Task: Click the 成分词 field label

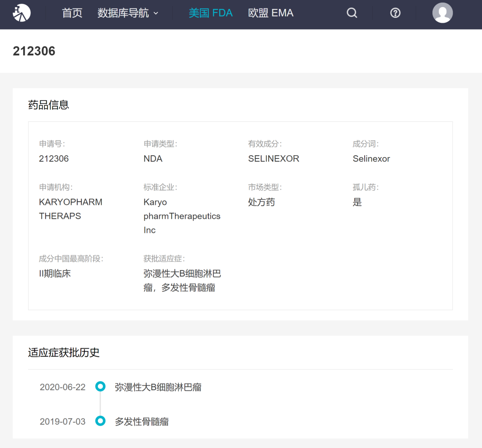Action: coord(366,144)
